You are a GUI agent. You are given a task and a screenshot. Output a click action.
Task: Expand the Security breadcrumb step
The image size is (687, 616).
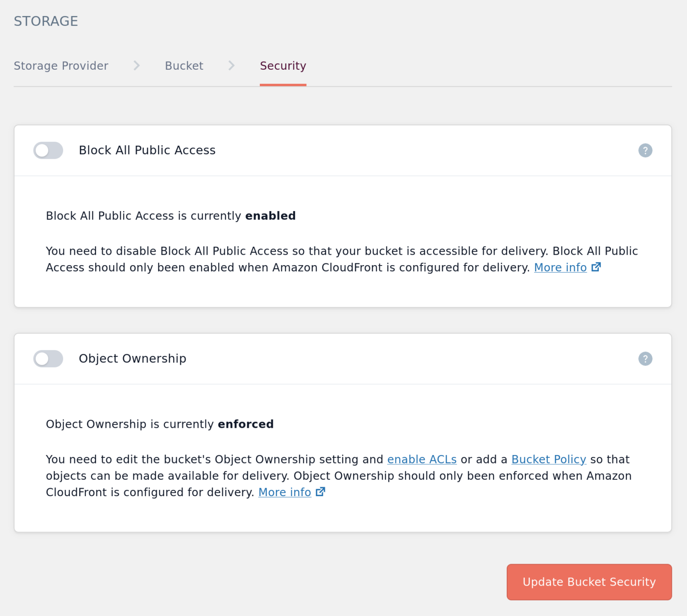coord(283,65)
